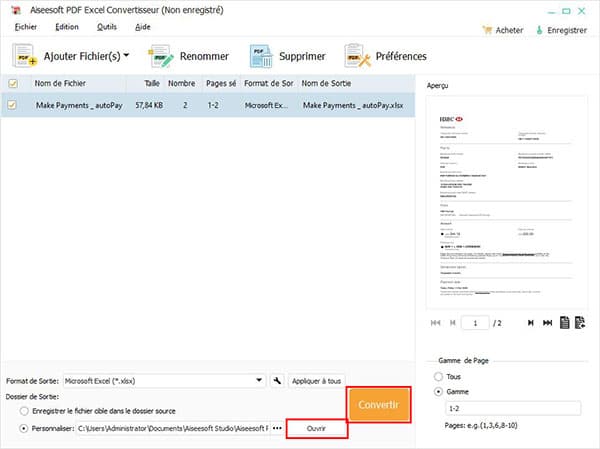The width and height of the screenshot is (600, 449).
Task: Open output format settings wrench icon
Action: click(x=277, y=380)
